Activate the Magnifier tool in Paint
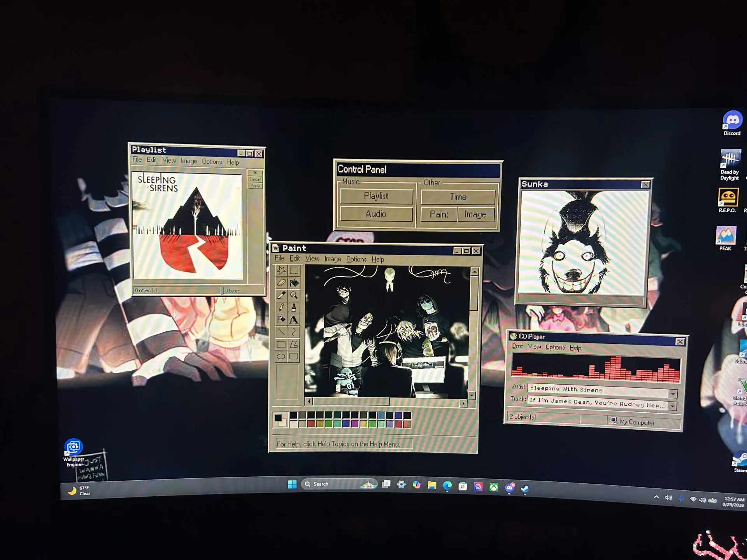The width and height of the screenshot is (747, 560). coord(294,295)
